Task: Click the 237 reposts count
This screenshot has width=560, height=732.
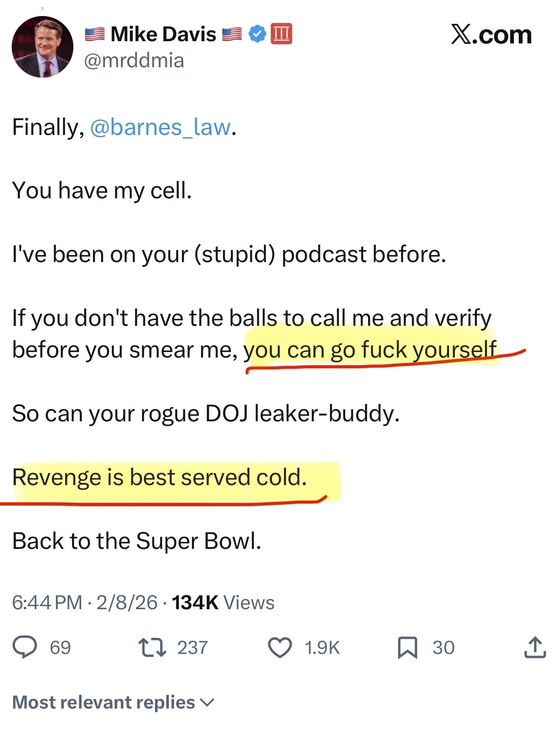Action: (192, 647)
